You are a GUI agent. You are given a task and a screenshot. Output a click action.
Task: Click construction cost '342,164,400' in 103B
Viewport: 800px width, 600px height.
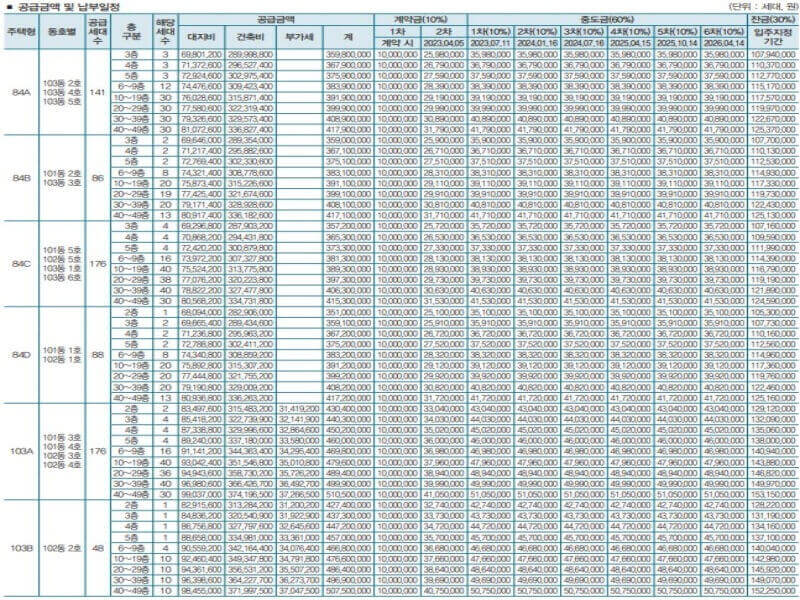pyautogui.click(x=249, y=547)
